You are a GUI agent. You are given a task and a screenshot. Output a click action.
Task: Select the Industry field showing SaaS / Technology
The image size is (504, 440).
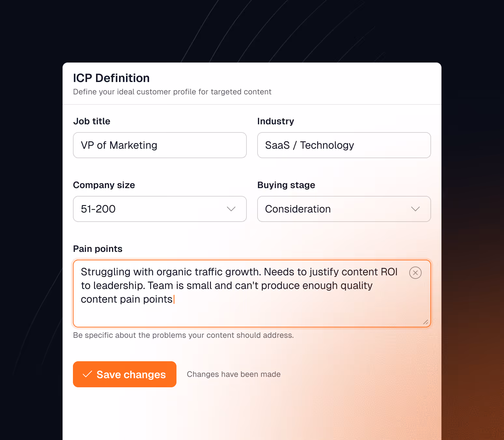tap(344, 145)
